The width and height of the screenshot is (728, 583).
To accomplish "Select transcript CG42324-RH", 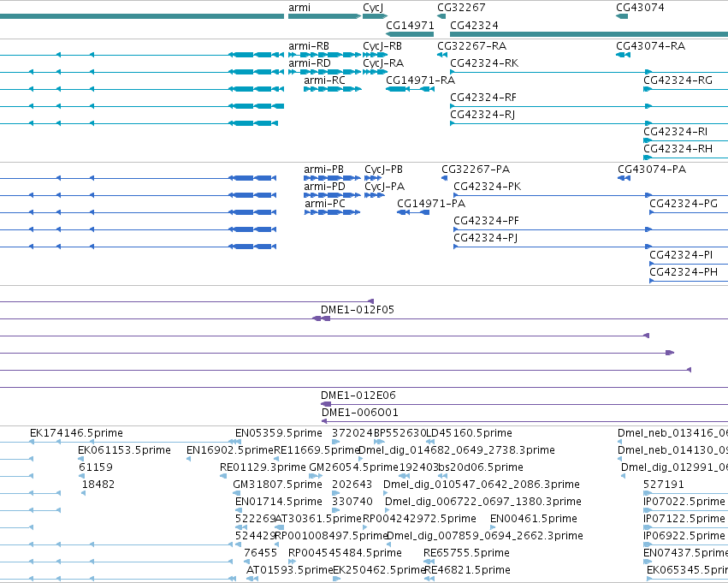I will (x=678, y=149).
